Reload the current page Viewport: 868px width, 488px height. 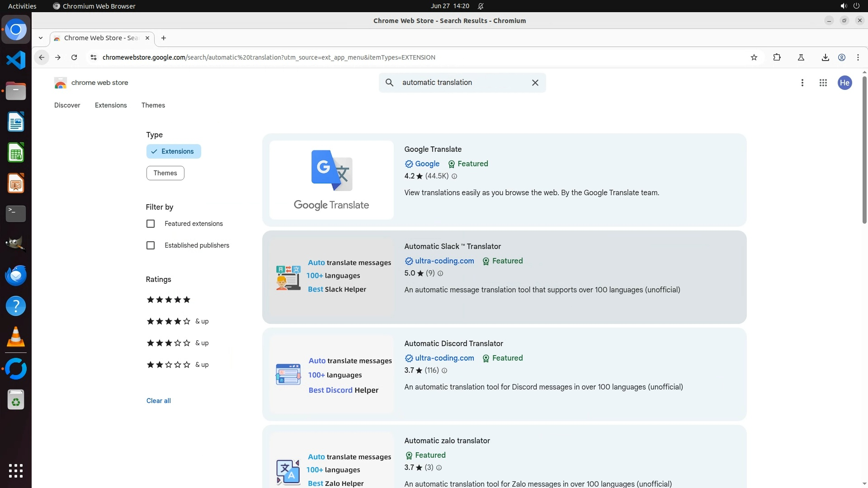[x=74, y=57]
